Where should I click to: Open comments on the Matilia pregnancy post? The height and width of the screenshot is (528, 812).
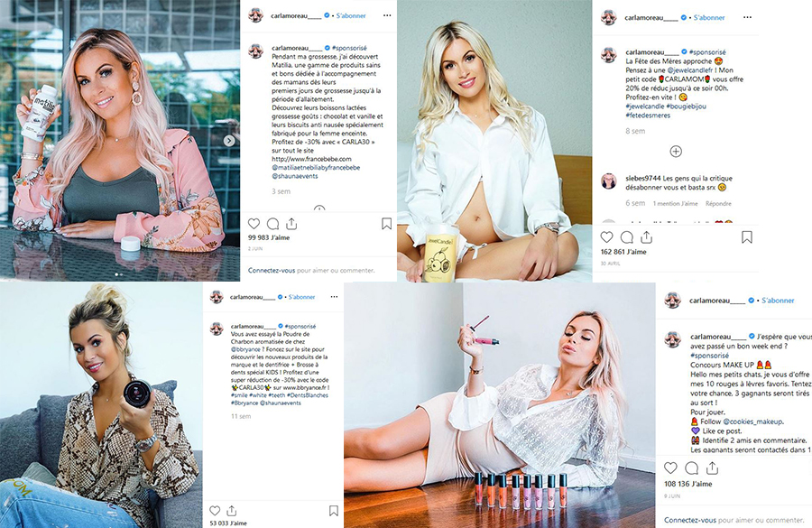click(272, 224)
